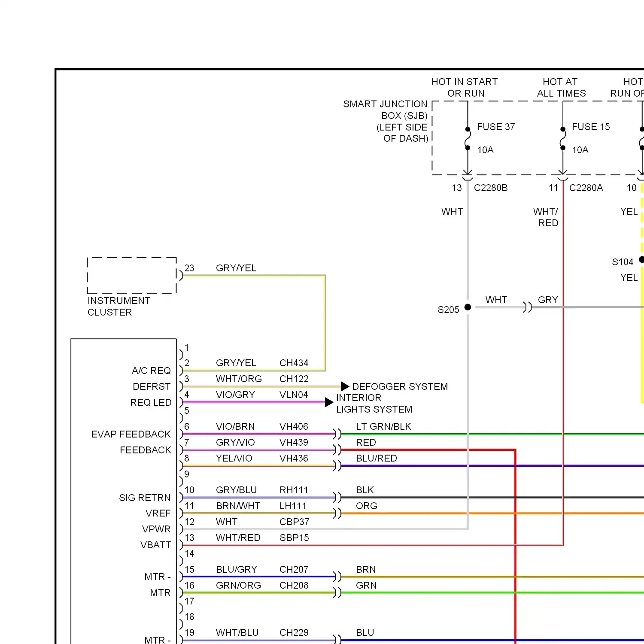Click the SIG RETRN pin label
The image size is (644, 644).
point(145,498)
